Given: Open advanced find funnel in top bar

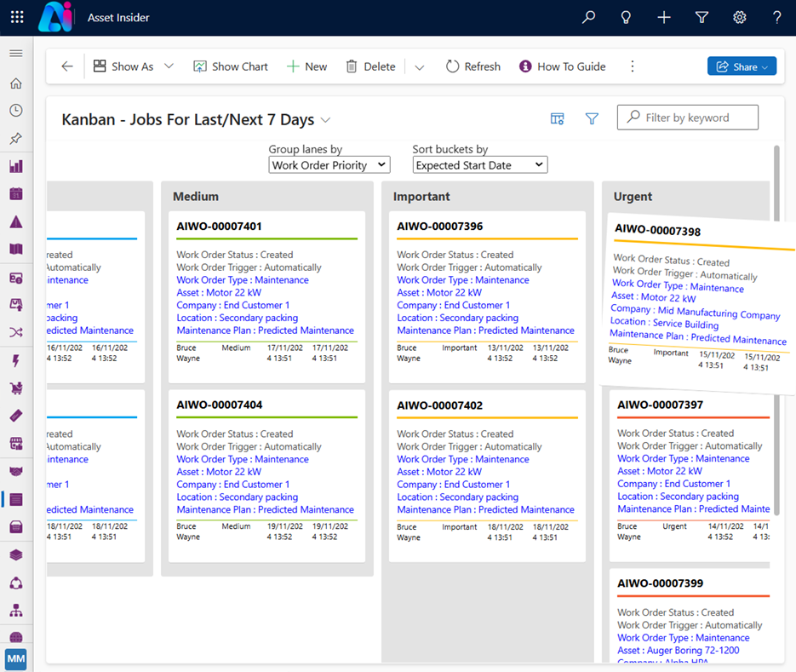Looking at the screenshot, I should point(702,17).
